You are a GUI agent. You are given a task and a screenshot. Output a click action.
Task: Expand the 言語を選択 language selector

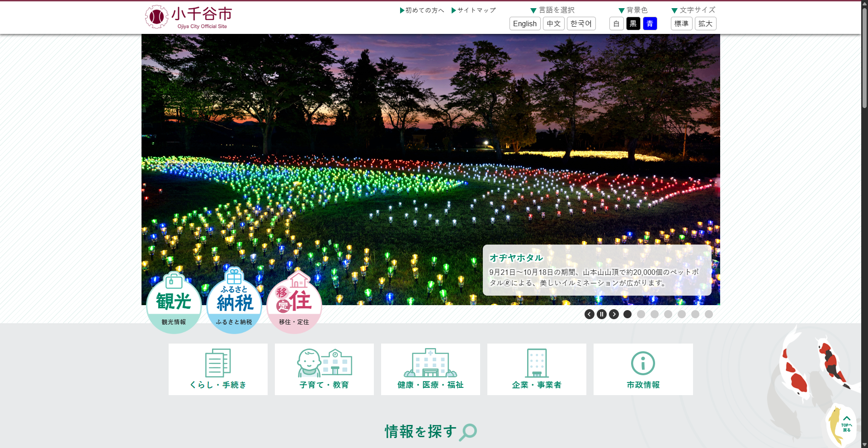(x=552, y=10)
